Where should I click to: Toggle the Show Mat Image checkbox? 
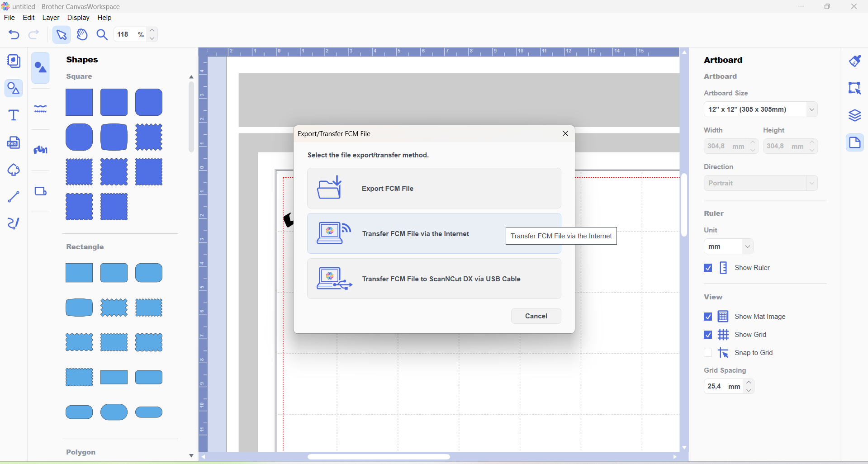point(708,317)
